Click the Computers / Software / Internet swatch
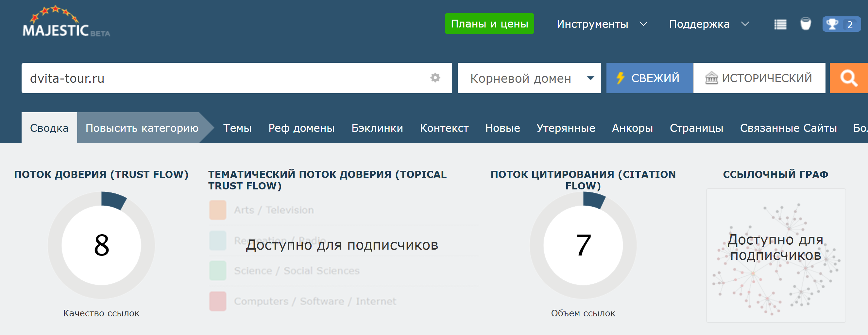Screen dimensions: 868x335 [x=217, y=301]
